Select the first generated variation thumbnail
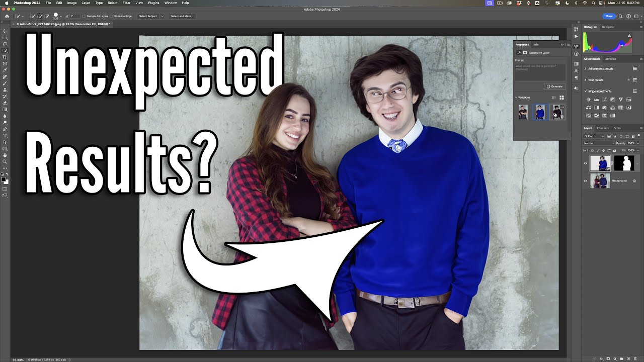This screenshot has width=644, height=362. point(523,112)
